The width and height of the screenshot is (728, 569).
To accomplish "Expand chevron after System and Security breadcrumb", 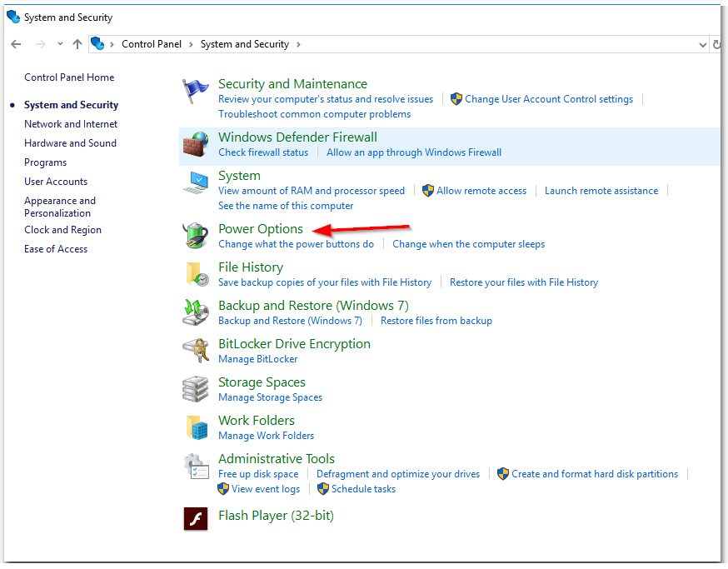I will pyautogui.click(x=298, y=45).
